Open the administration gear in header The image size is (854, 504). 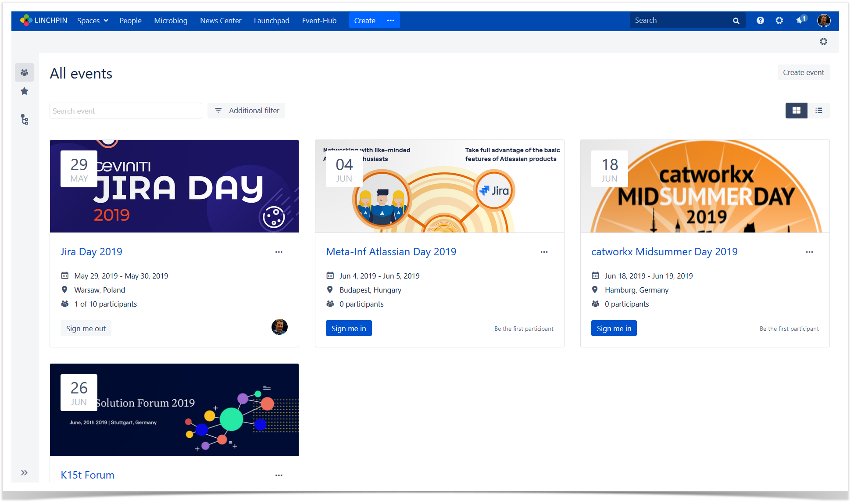click(x=779, y=21)
